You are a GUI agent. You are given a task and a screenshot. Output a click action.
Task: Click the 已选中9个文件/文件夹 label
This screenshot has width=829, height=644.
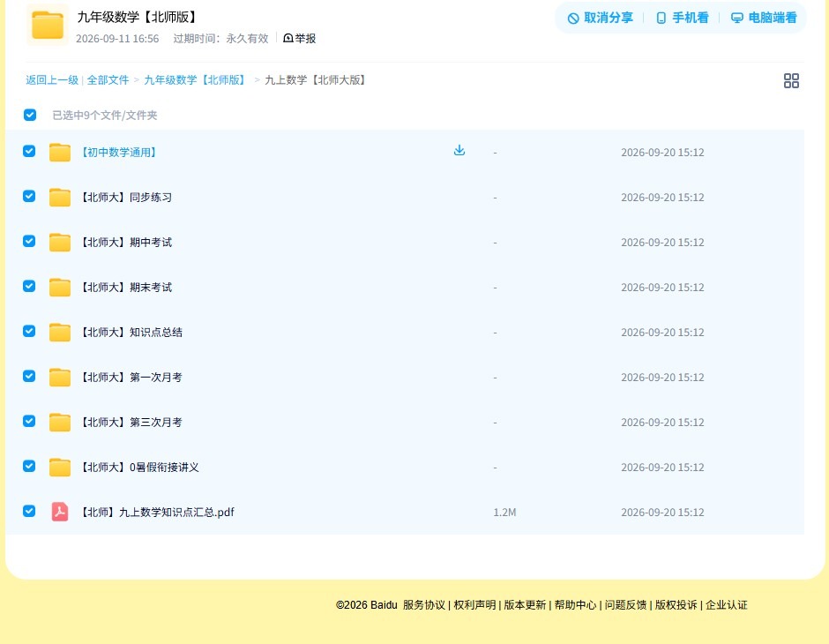tap(105, 116)
